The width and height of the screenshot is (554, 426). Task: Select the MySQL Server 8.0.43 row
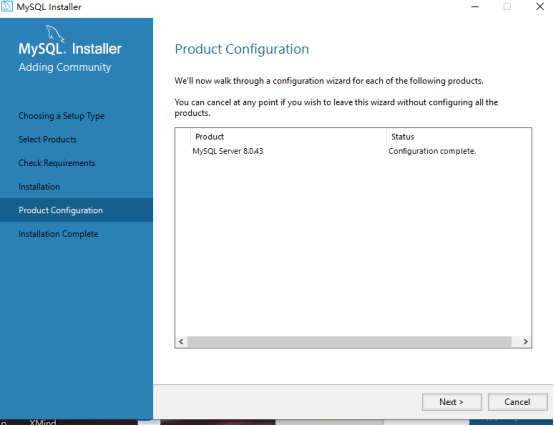click(353, 151)
